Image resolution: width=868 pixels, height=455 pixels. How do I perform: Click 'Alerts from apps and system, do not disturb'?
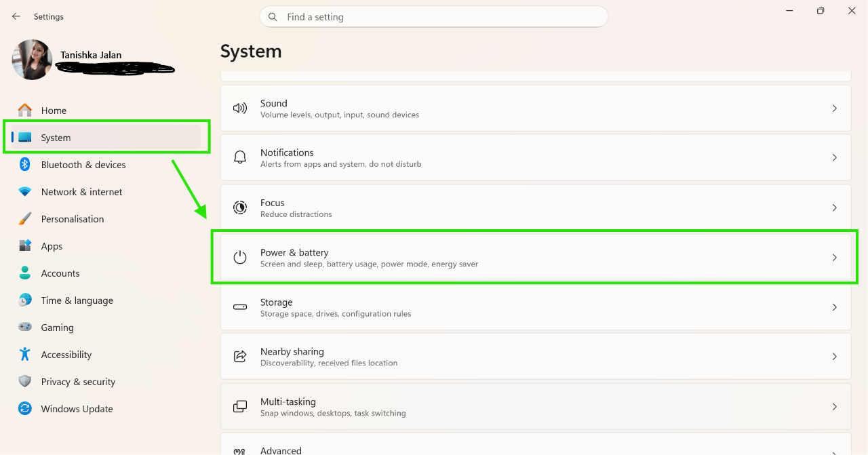tap(341, 164)
